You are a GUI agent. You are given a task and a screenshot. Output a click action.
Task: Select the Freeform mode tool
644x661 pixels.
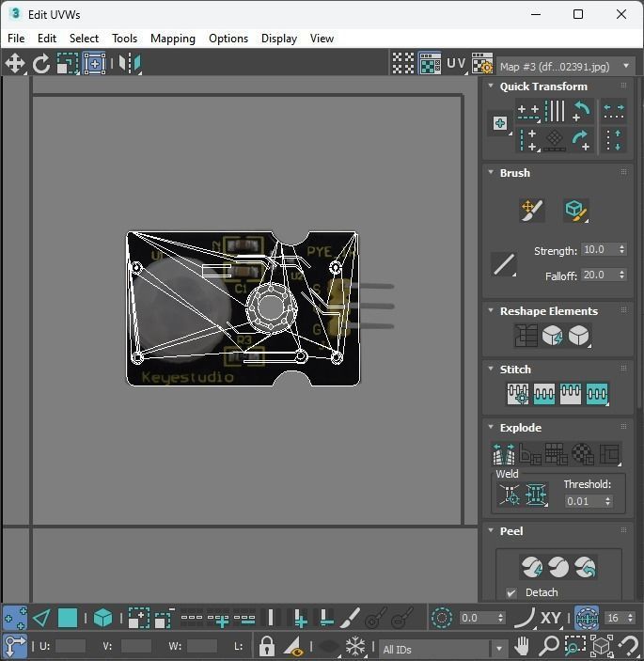pyautogui.click(x=94, y=64)
